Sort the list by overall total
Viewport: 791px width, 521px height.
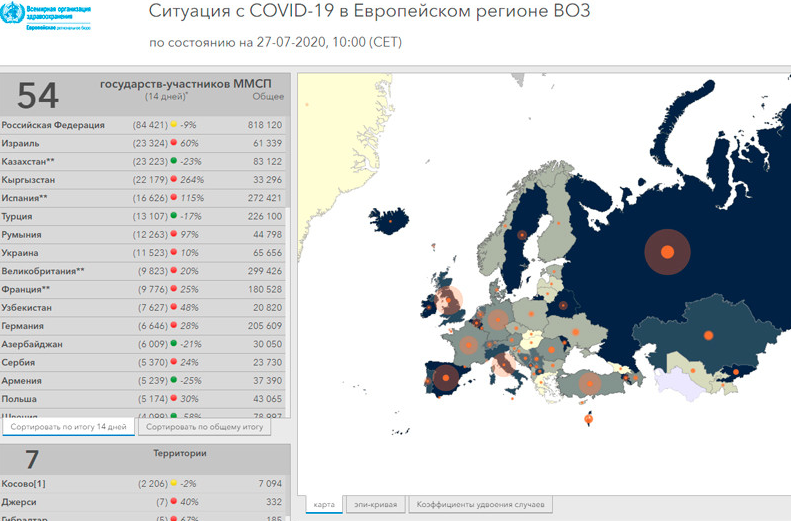(x=205, y=426)
